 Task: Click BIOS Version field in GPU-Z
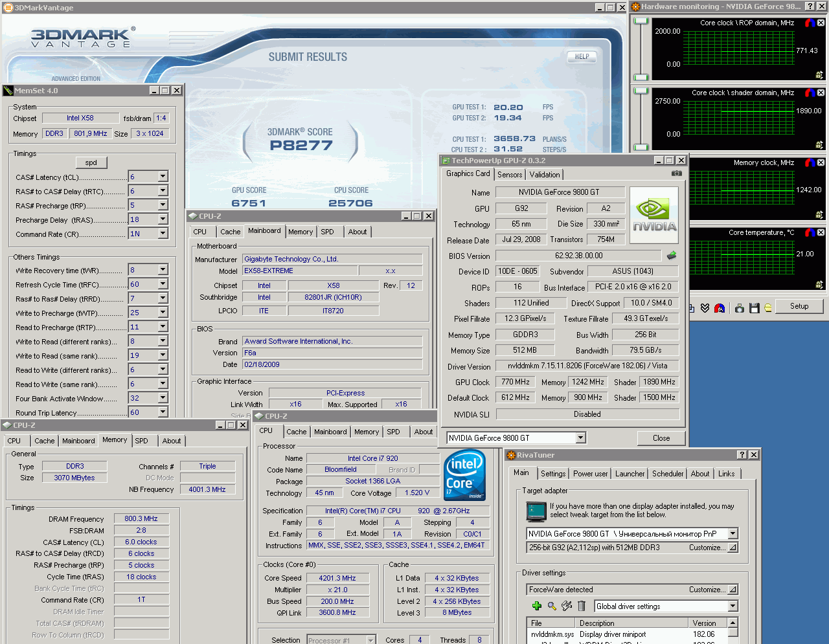click(578, 256)
